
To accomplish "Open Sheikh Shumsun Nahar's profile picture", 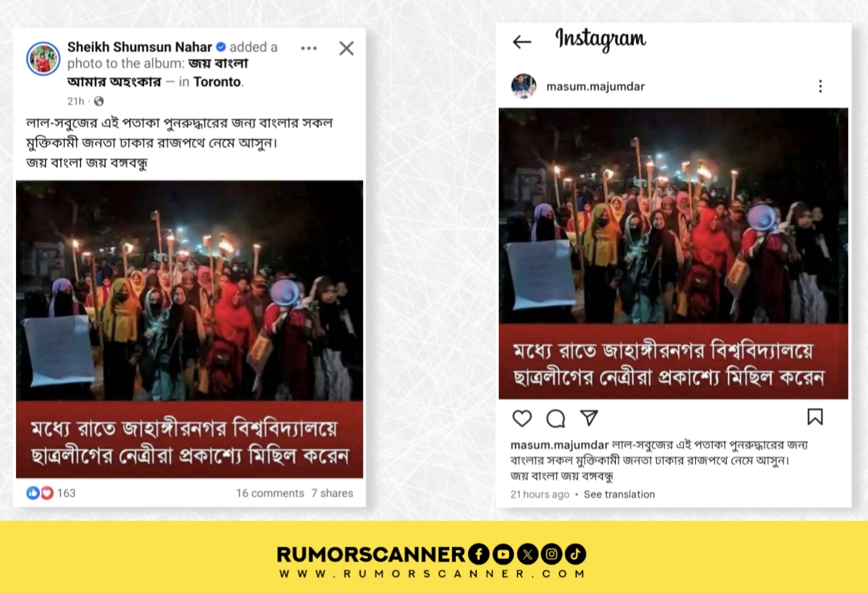I will (x=43, y=59).
